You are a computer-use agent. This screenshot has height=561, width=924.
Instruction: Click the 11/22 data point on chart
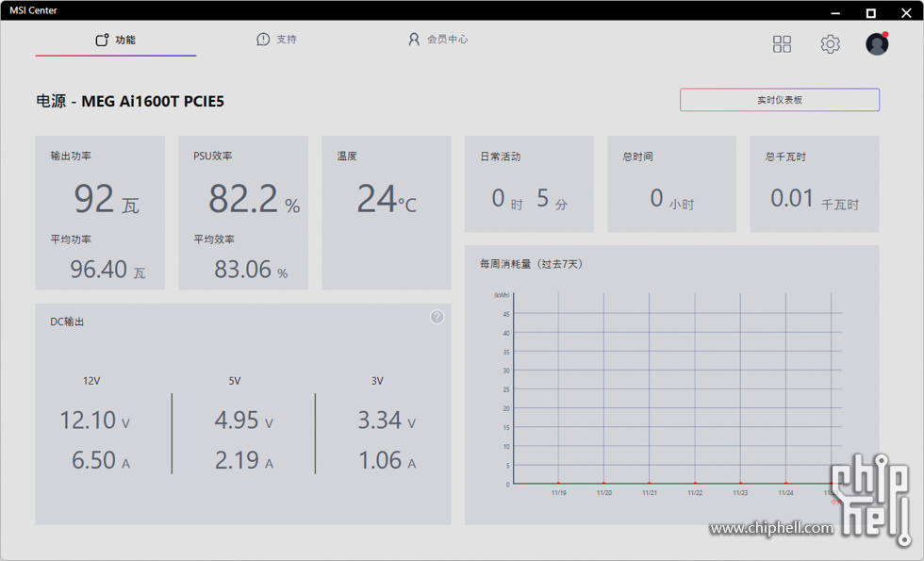point(695,483)
